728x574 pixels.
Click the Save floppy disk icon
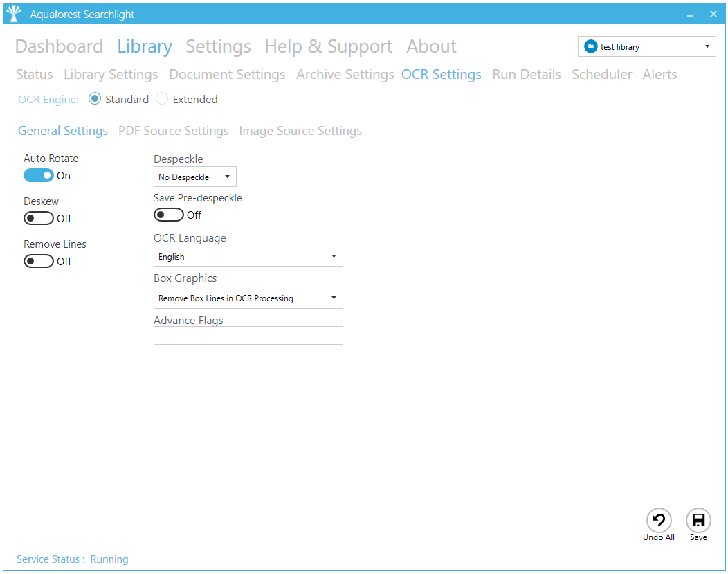tap(698, 521)
